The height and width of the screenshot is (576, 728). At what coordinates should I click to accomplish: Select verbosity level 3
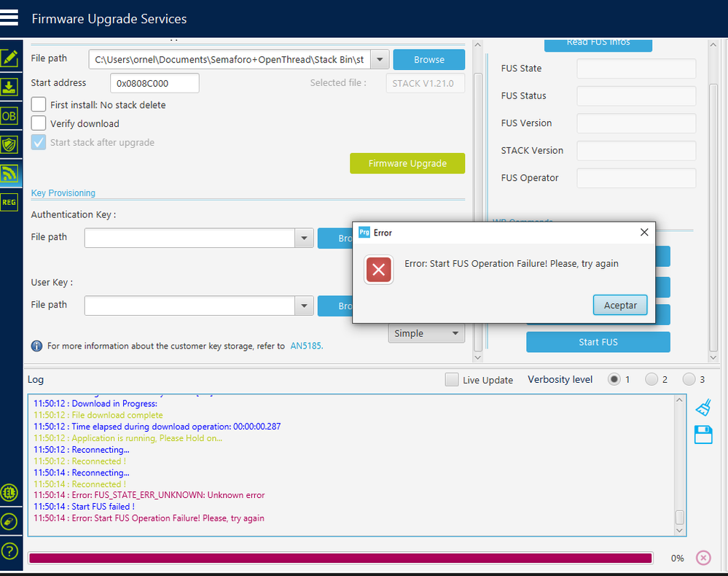click(x=689, y=380)
